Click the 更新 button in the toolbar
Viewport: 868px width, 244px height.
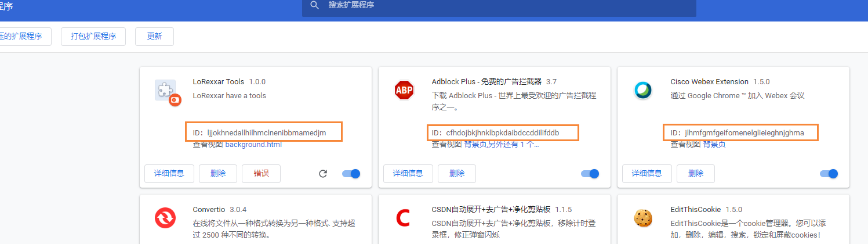click(154, 36)
